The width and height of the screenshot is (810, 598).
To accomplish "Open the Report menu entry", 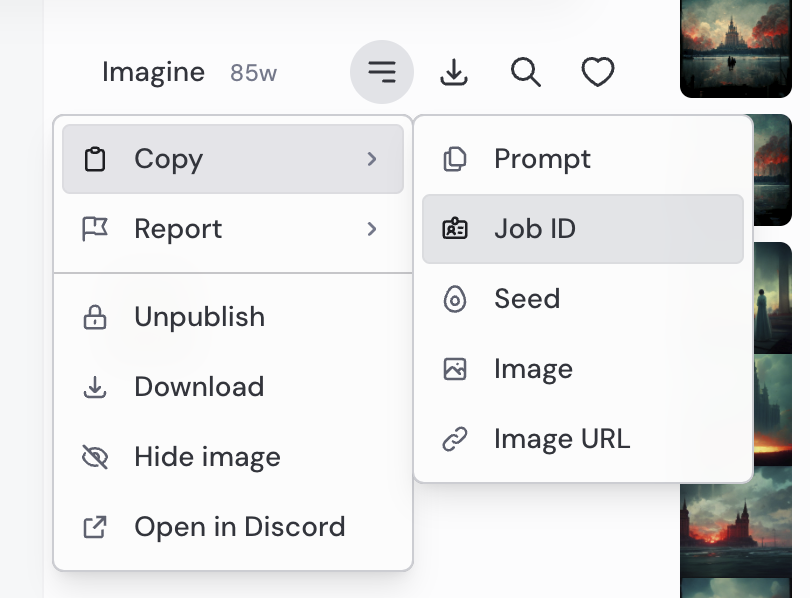I will pyautogui.click(x=178, y=229).
